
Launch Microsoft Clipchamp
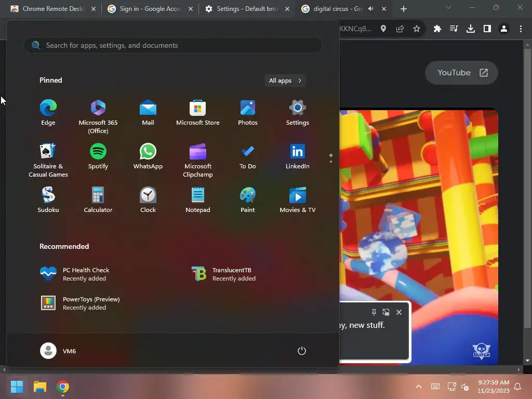(198, 160)
